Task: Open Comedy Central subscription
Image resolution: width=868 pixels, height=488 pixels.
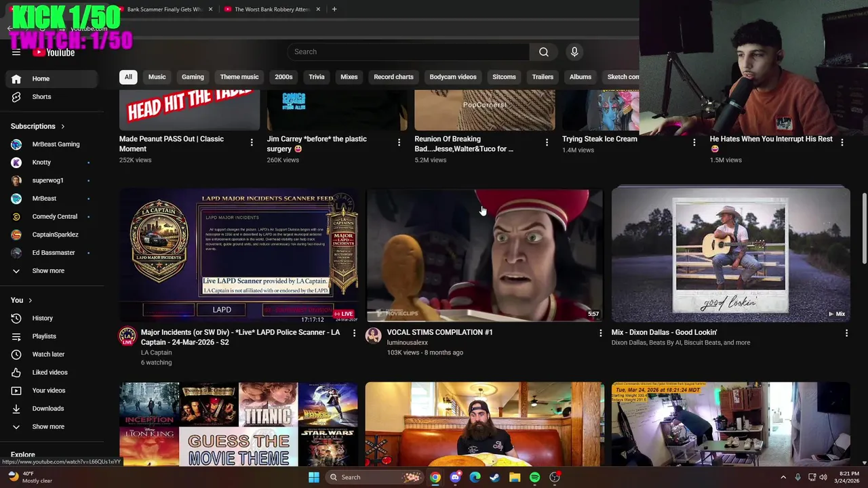Action: point(52,217)
